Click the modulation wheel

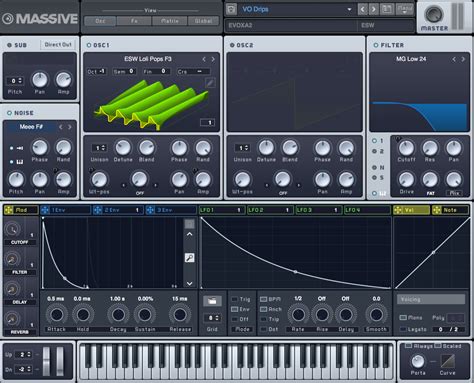tap(60, 361)
